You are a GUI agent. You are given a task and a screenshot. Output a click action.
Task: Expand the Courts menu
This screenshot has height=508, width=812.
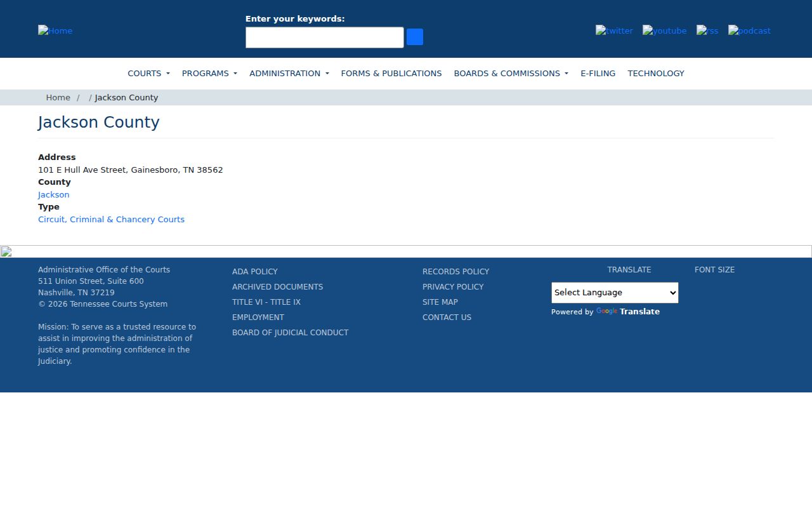[148, 74]
